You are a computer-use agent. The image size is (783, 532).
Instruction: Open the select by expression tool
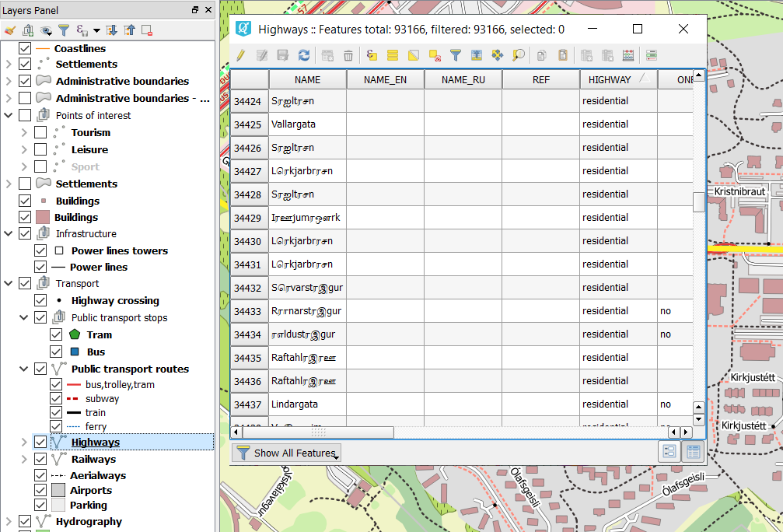pyautogui.click(x=372, y=55)
